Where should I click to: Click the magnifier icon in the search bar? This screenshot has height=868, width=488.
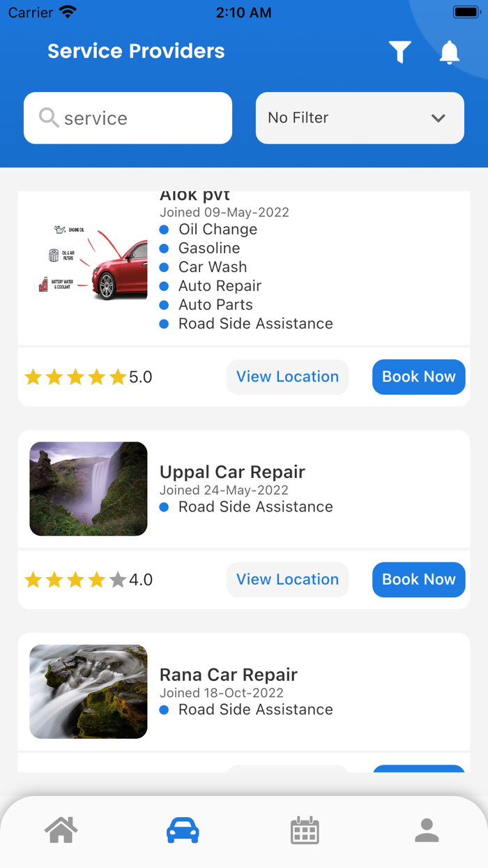pyautogui.click(x=48, y=118)
